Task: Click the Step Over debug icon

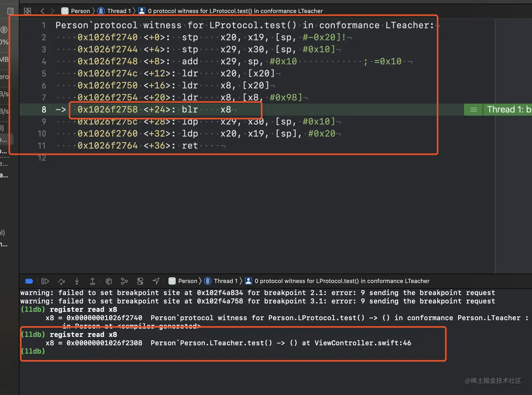Action: [61, 281]
